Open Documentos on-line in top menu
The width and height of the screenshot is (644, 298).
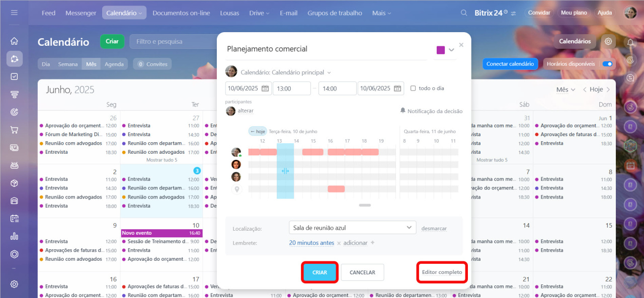click(181, 13)
